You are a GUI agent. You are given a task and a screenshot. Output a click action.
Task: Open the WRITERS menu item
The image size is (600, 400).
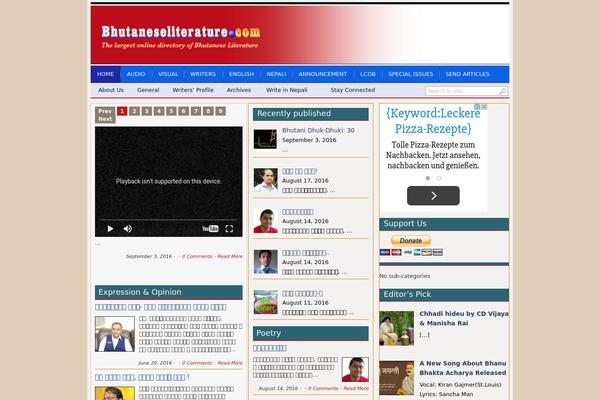click(x=203, y=74)
